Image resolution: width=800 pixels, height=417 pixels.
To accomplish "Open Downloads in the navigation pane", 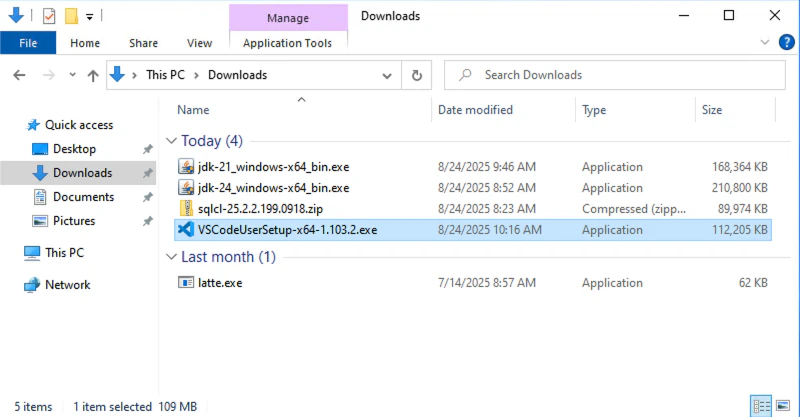I will (x=83, y=173).
